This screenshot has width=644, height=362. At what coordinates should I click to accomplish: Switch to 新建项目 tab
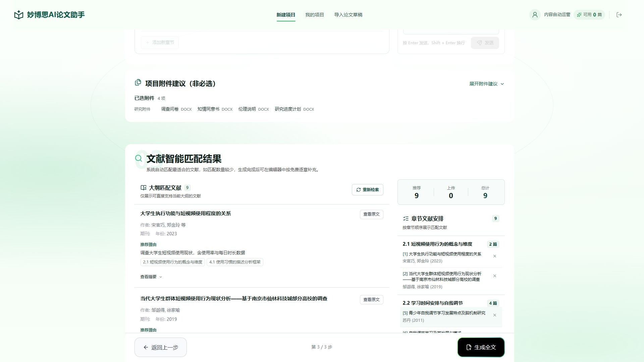tap(286, 15)
